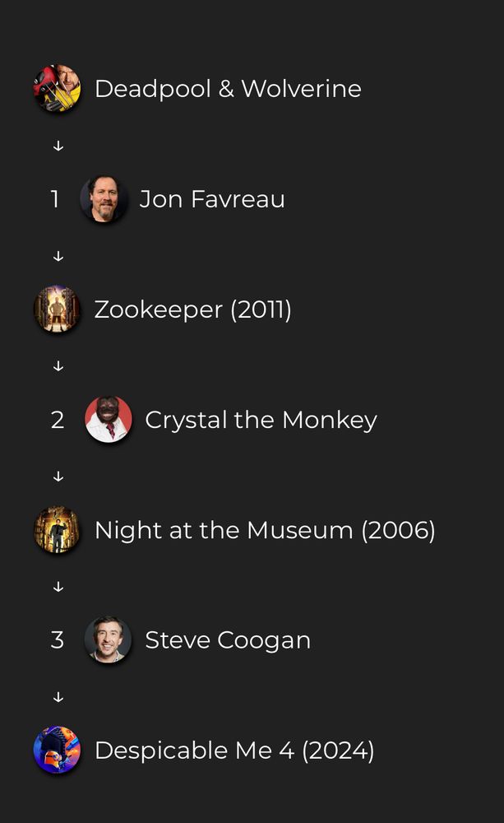Open the Zookeeper (2011) title link
Viewport: 504px width, 823px height.
click(x=193, y=309)
